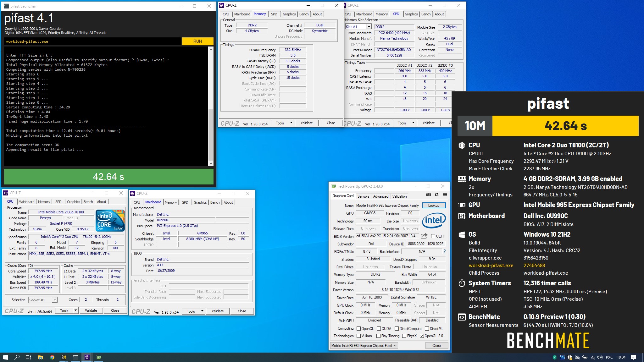This screenshot has height=362, width=644.
Task: Click the network icon in system tray
Action: click(x=593, y=357)
